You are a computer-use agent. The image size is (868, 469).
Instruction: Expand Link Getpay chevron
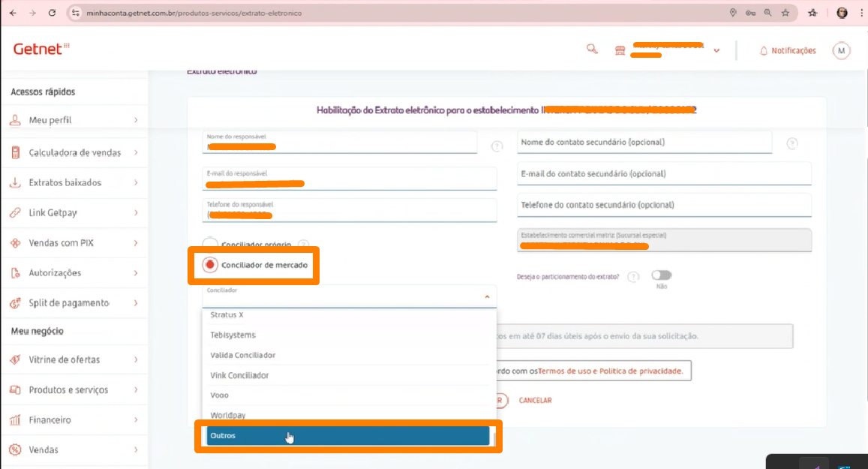click(136, 212)
